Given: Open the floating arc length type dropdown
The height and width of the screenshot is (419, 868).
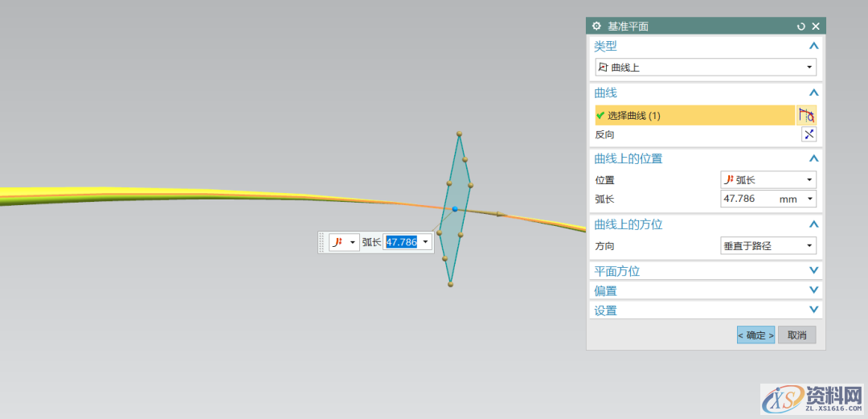Looking at the screenshot, I should (344, 242).
